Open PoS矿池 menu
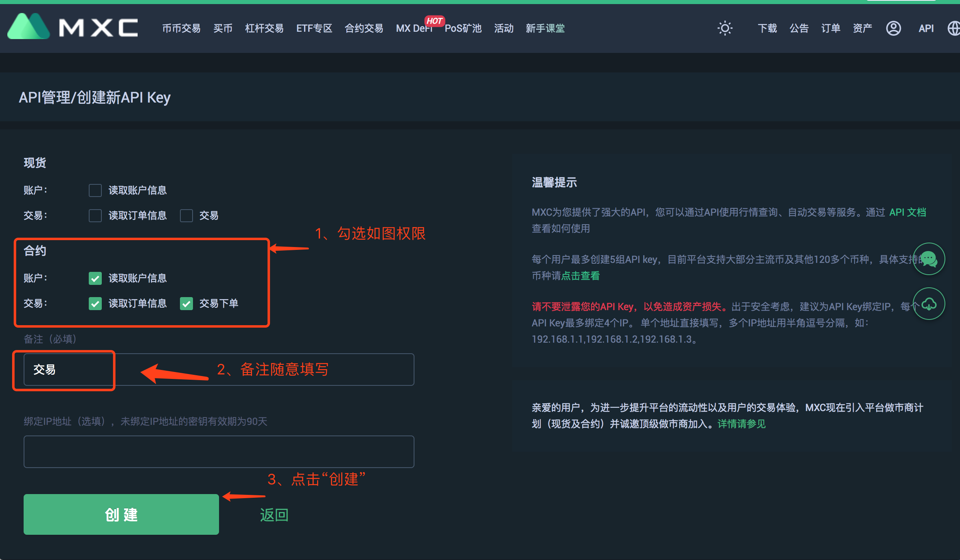The width and height of the screenshot is (960, 560). (463, 28)
